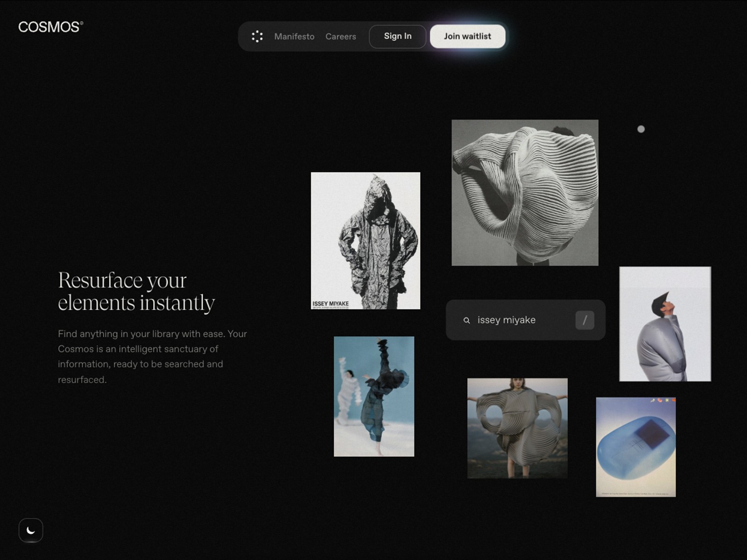Click the search magnifier icon
The image size is (747, 560).
pyautogui.click(x=466, y=321)
